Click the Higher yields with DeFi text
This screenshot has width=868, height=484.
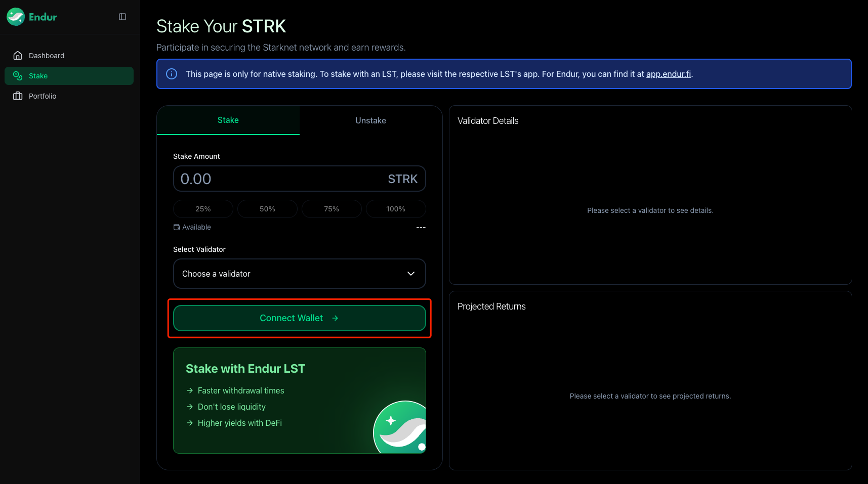point(240,423)
